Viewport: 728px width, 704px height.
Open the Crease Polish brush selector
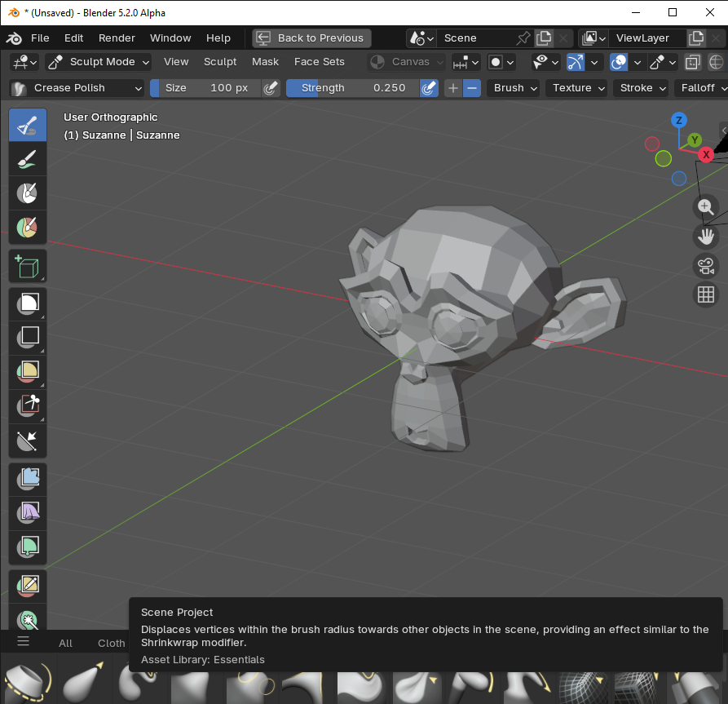[77, 88]
